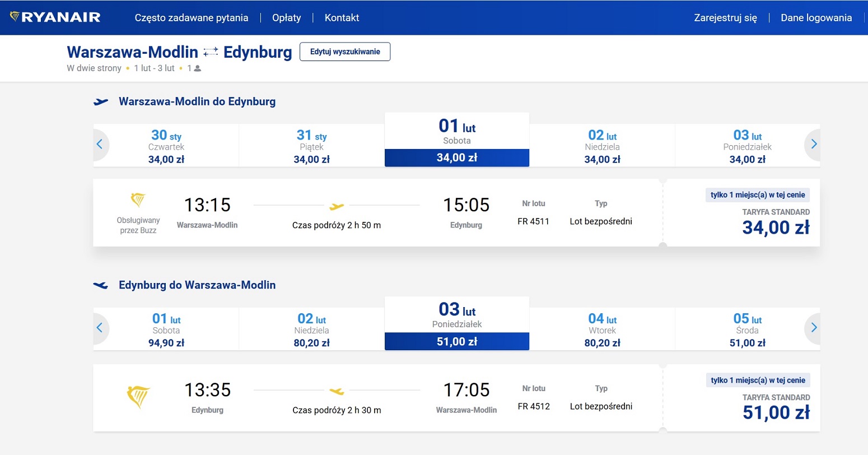Select return date 05 lut Środa

(748, 329)
